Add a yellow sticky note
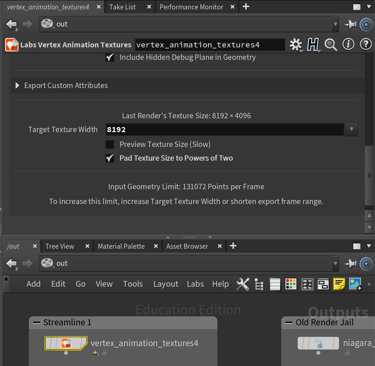Image resolution: width=375 pixels, height=366 pixels. coord(339,284)
